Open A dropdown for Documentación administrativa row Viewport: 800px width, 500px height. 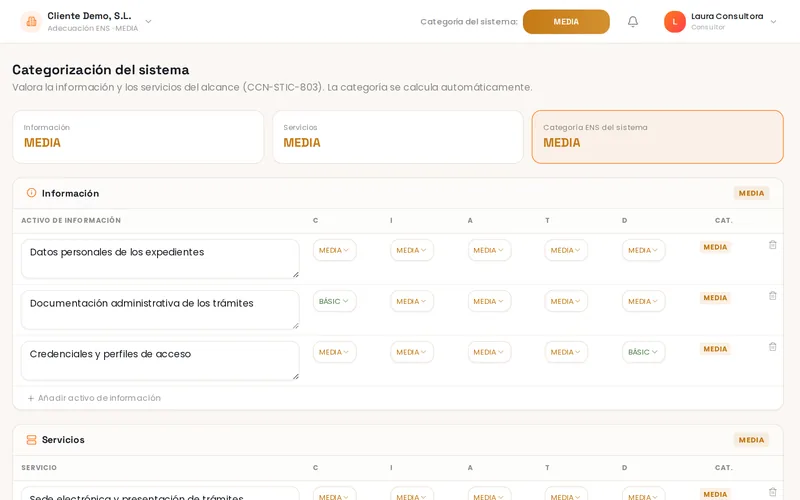(x=489, y=302)
